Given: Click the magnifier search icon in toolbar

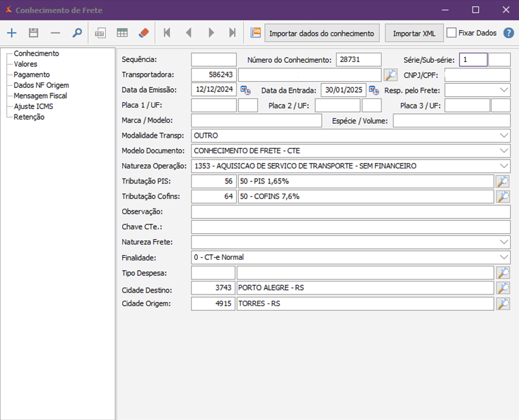Looking at the screenshot, I should 77,33.
